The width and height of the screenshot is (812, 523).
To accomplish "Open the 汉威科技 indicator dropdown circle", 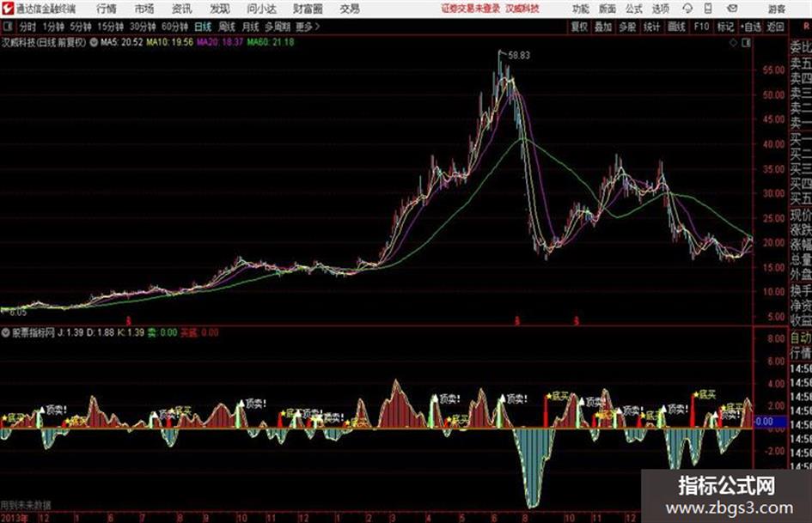I will point(94,42).
